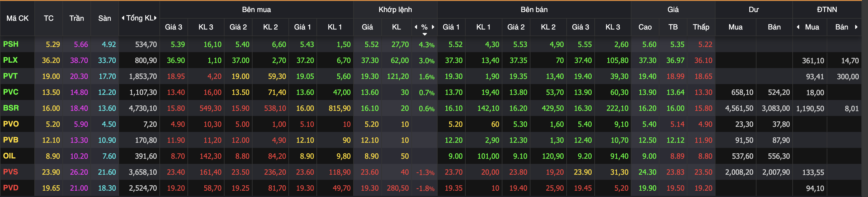
Task: Open PVD stock symbol
Action: 11,188
